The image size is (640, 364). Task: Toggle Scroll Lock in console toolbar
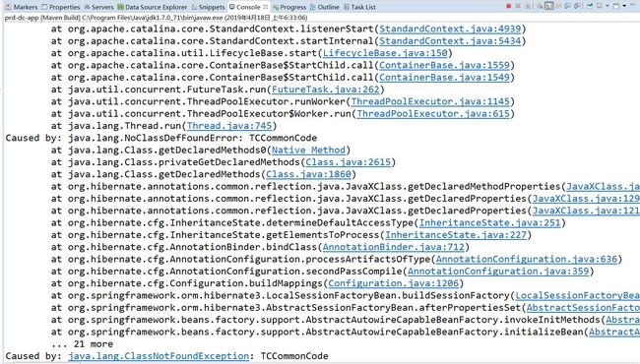(549, 6)
